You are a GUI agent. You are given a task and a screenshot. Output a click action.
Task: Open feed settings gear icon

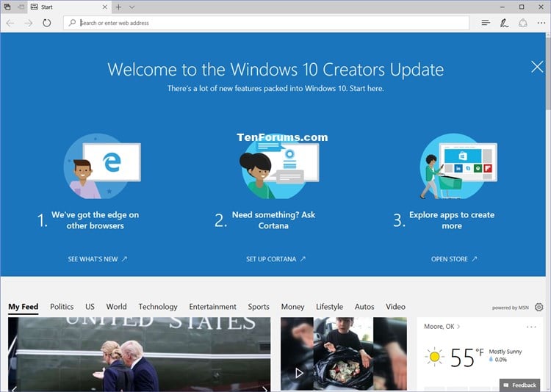coord(539,308)
